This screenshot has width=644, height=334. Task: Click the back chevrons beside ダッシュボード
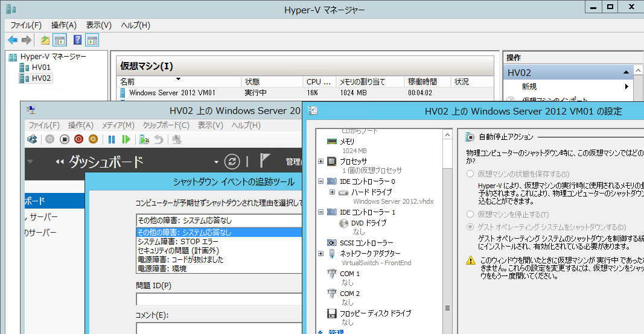point(60,162)
